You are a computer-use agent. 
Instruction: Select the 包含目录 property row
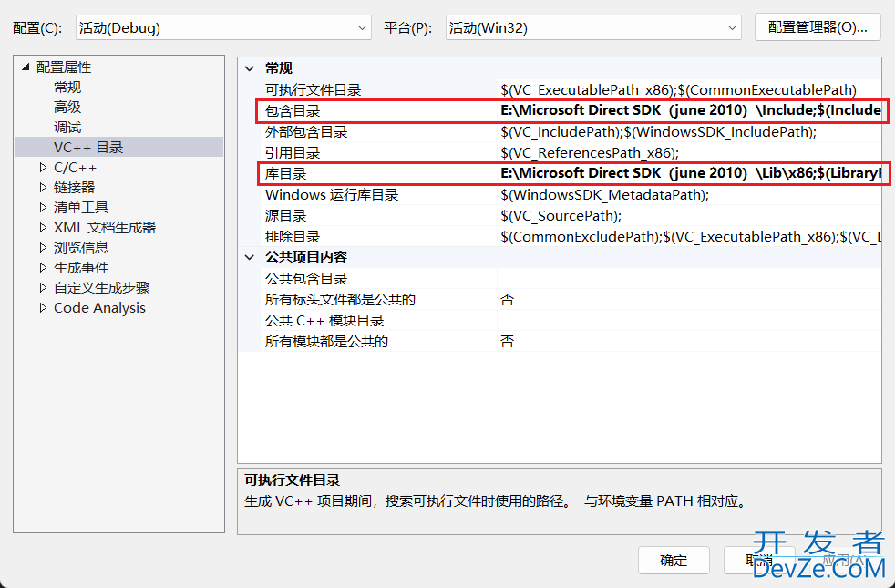(571, 110)
